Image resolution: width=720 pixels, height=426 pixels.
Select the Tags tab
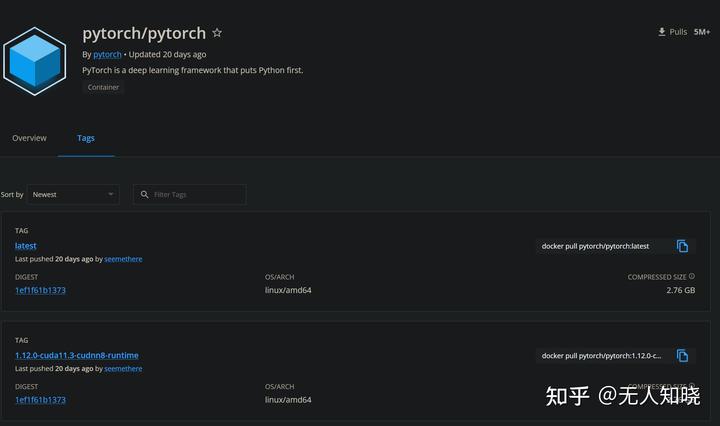coord(86,138)
